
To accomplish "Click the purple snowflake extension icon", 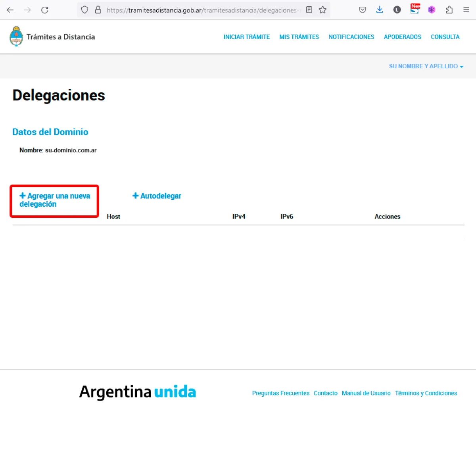I will coord(432,10).
